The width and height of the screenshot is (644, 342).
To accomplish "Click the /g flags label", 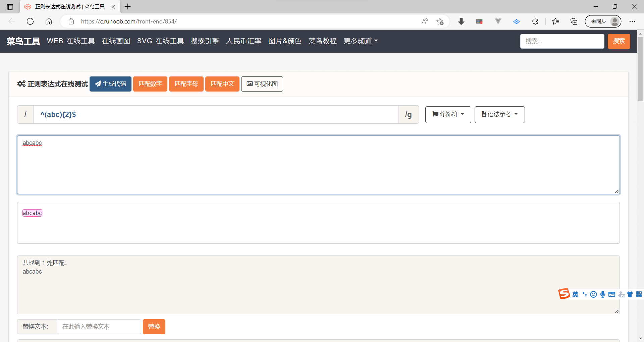I will (408, 115).
